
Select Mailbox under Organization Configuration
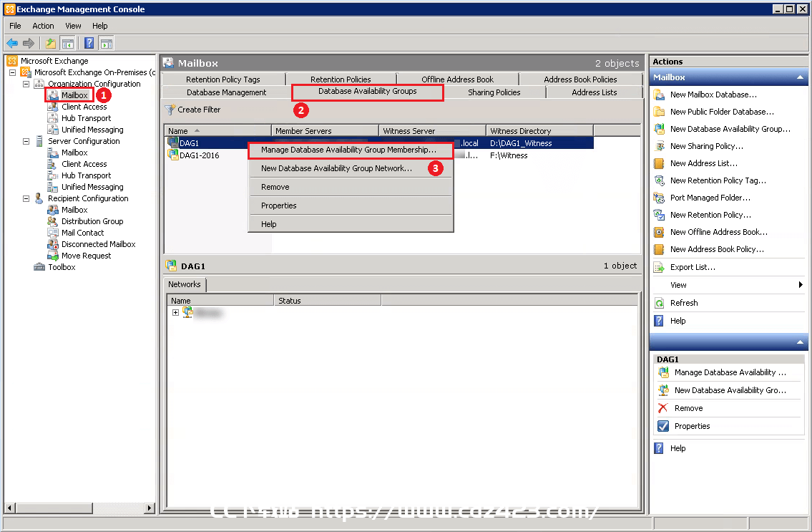point(74,95)
